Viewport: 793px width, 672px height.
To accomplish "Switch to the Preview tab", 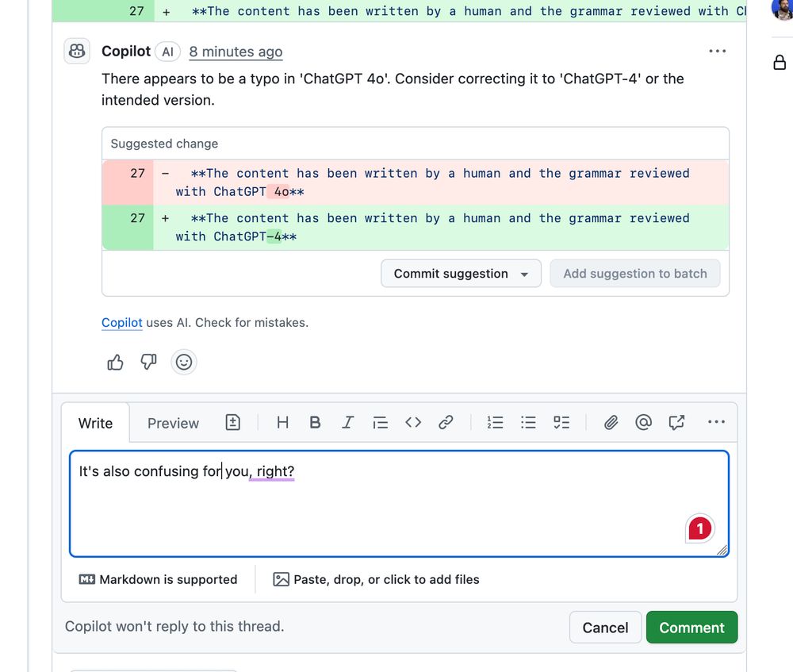I will 173,423.
